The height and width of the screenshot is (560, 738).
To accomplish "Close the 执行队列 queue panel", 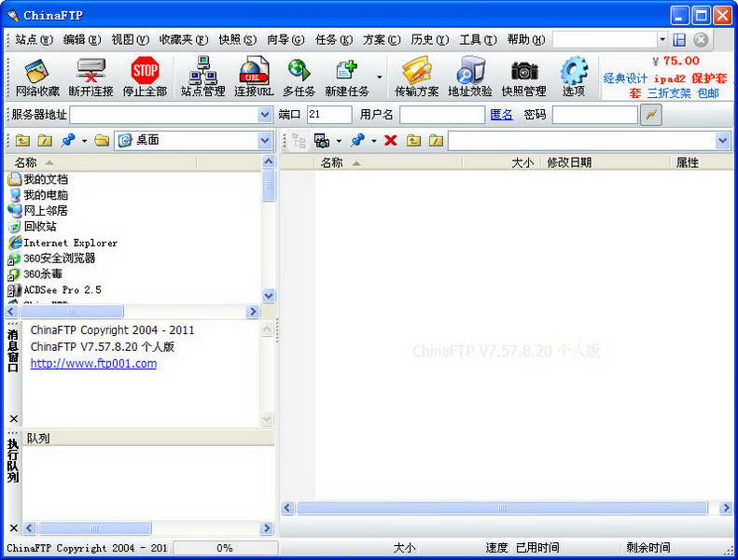I will [x=14, y=528].
